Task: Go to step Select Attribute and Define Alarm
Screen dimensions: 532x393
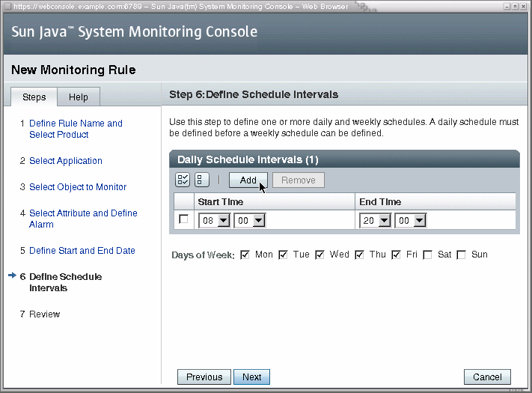Action: (83, 219)
